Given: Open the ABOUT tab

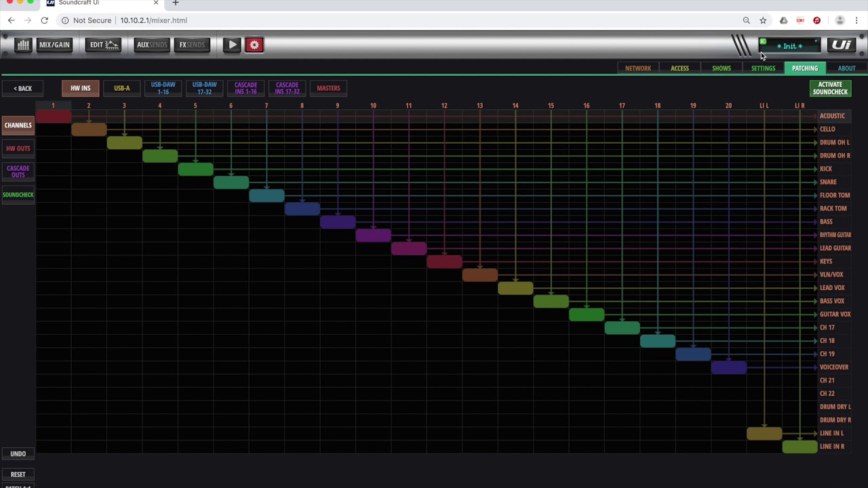Looking at the screenshot, I should pos(846,68).
